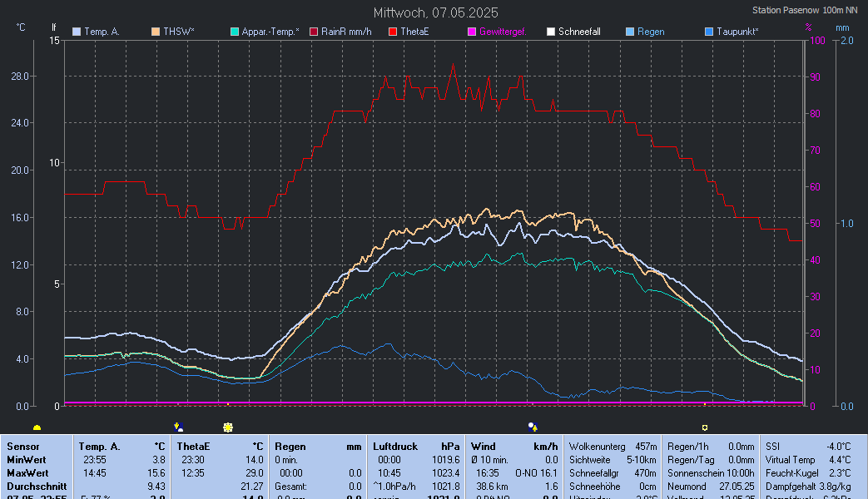Click the magenta '100' percent axis label
The height and width of the screenshot is (499, 868).
point(817,41)
